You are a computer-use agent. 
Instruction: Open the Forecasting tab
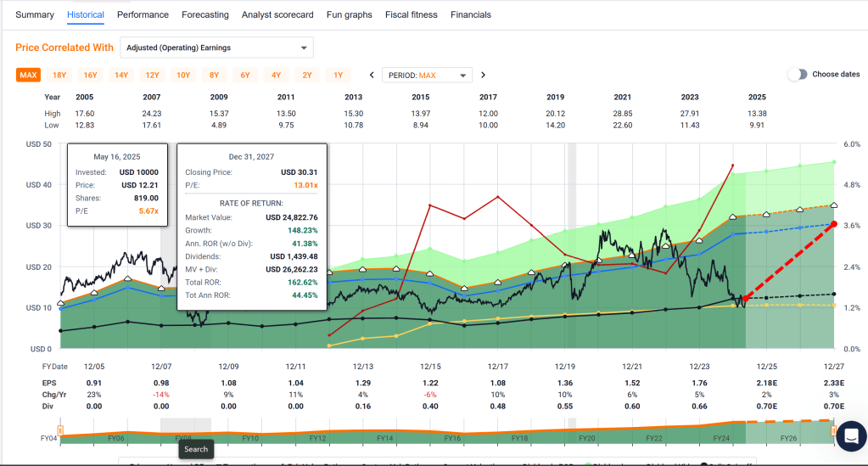click(x=204, y=14)
